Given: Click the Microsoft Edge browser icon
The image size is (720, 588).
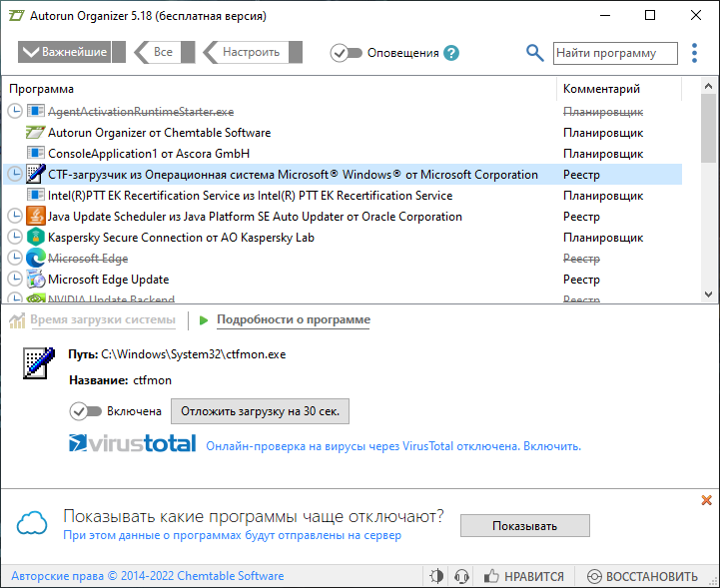Looking at the screenshot, I should coord(35,258).
